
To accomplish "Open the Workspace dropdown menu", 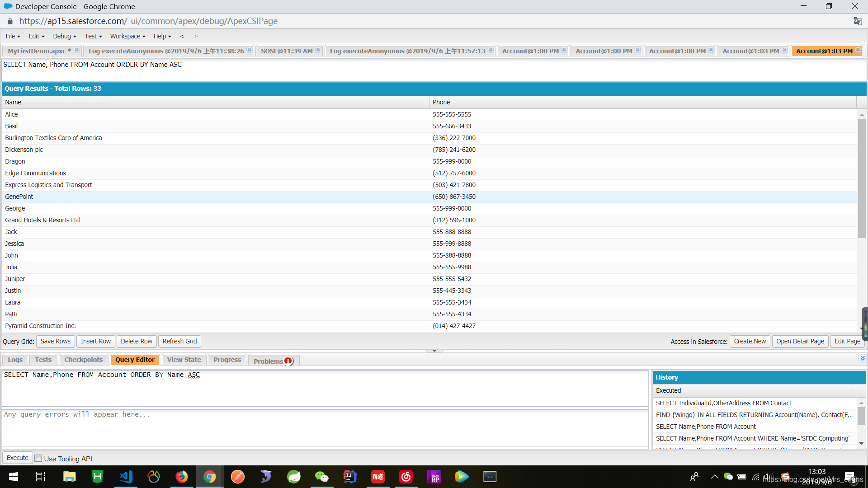I will [126, 36].
